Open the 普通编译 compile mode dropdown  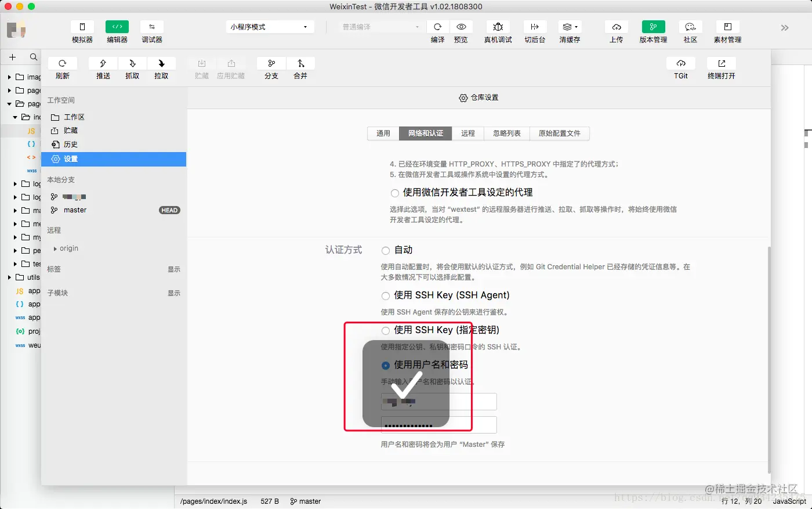point(380,27)
